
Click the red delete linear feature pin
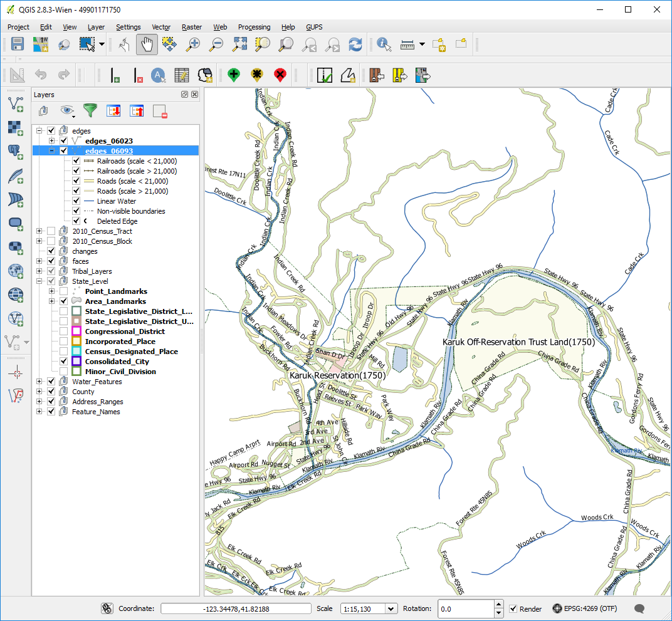coord(280,75)
